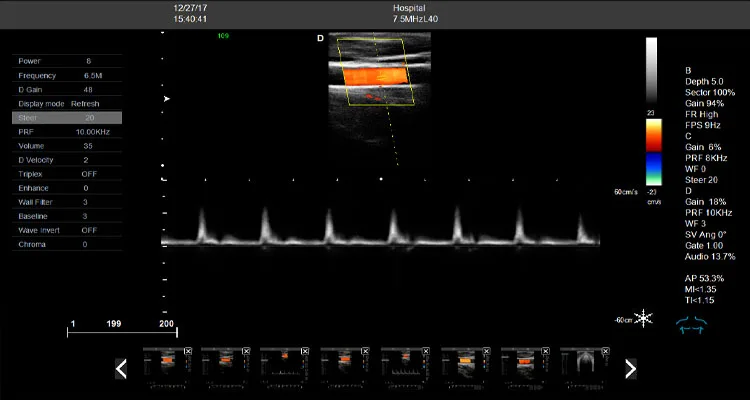This screenshot has height=400, width=750.
Task: Open the PRF 10.00KHz parameter
Action: click(x=67, y=132)
